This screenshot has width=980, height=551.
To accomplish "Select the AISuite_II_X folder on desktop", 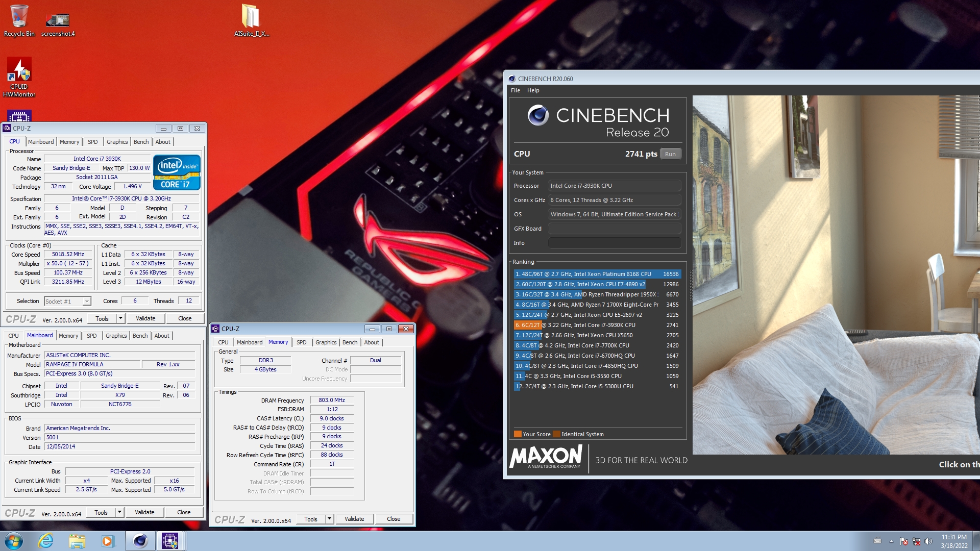I will coord(251,20).
